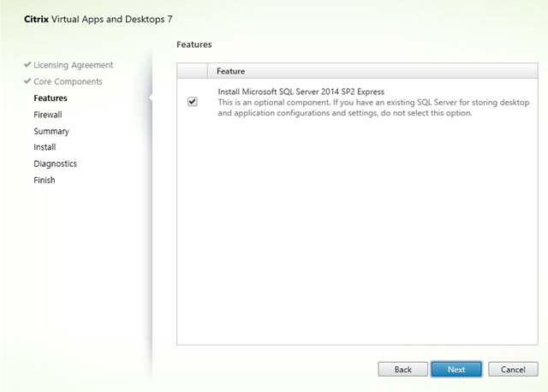
Task: Open the Firewall step in sidebar
Action: tap(48, 115)
